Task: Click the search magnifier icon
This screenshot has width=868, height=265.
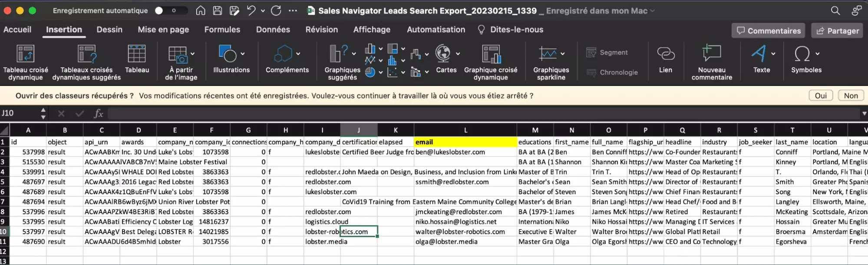Action: (835, 11)
